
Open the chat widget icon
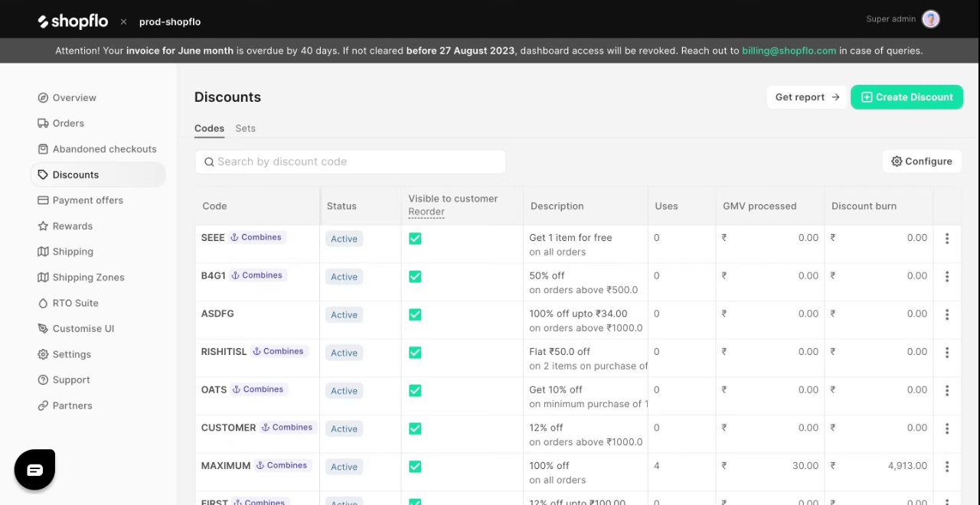(34, 470)
